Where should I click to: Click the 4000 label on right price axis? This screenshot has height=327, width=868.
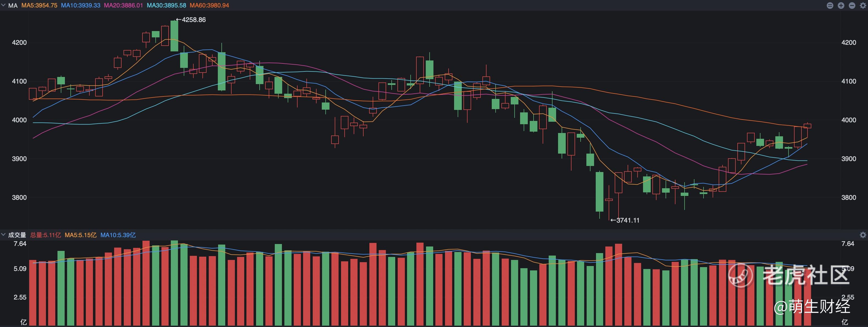[x=848, y=120]
